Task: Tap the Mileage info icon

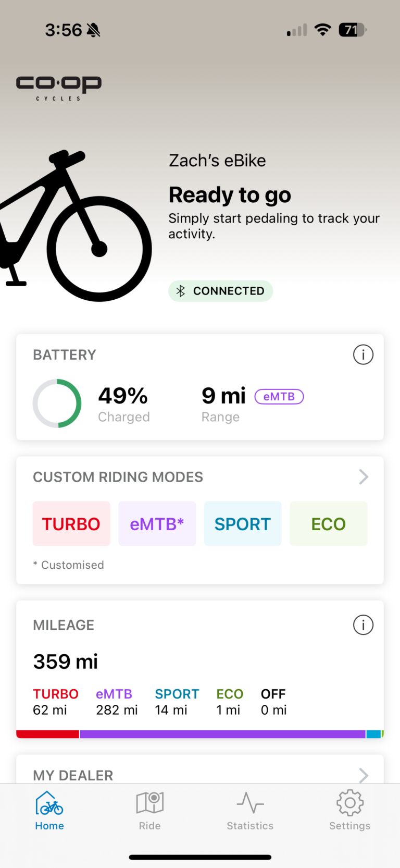Action: [x=363, y=625]
